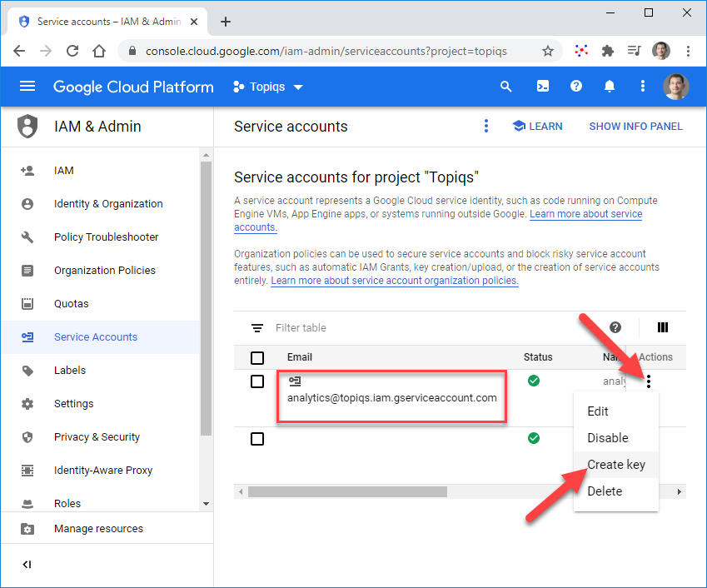
Task: Open Learn more about service accounts link
Action: (x=585, y=214)
